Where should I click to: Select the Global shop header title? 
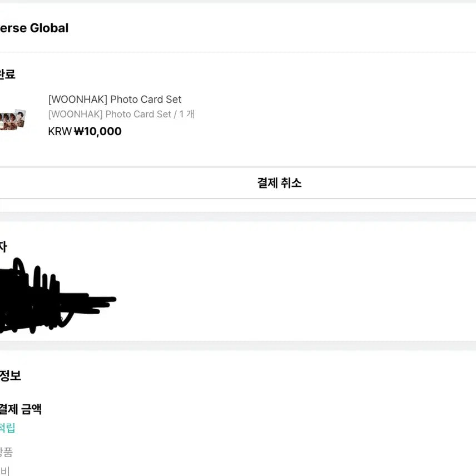[34, 28]
